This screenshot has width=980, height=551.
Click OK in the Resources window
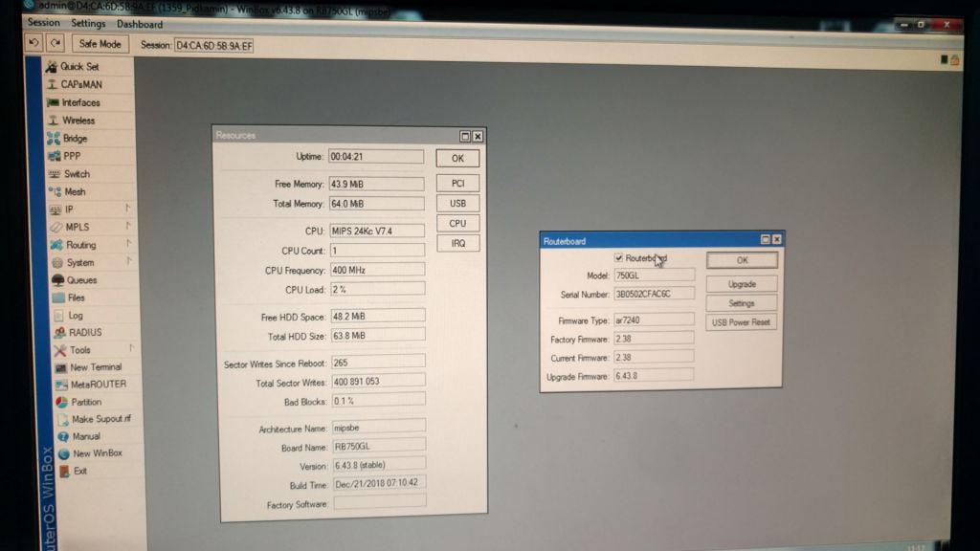pos(457,158)
